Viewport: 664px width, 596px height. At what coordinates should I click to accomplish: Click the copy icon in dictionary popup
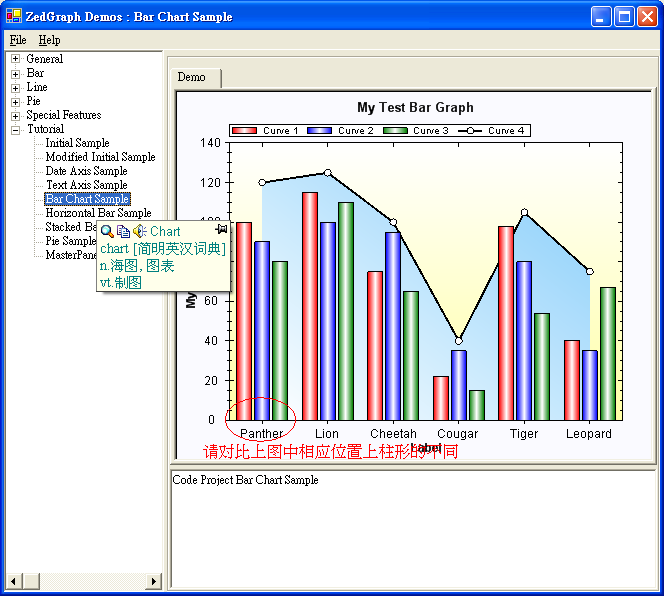(x=123, y=231)
